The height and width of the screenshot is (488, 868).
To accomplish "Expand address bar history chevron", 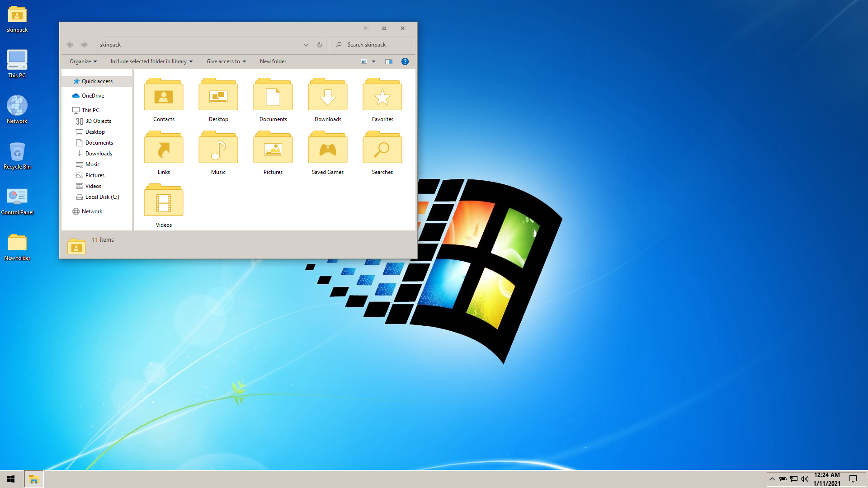I will [x=306, y=45].
